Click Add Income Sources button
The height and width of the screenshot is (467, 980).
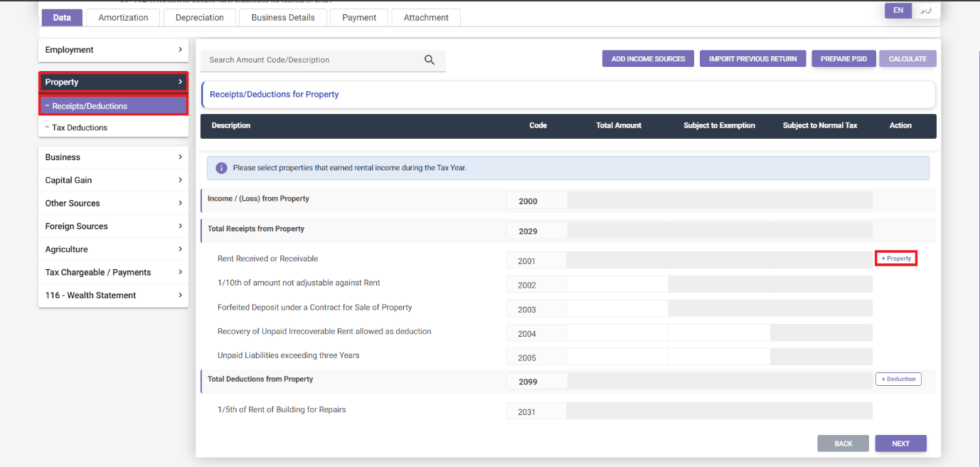(x=648, y=58)
